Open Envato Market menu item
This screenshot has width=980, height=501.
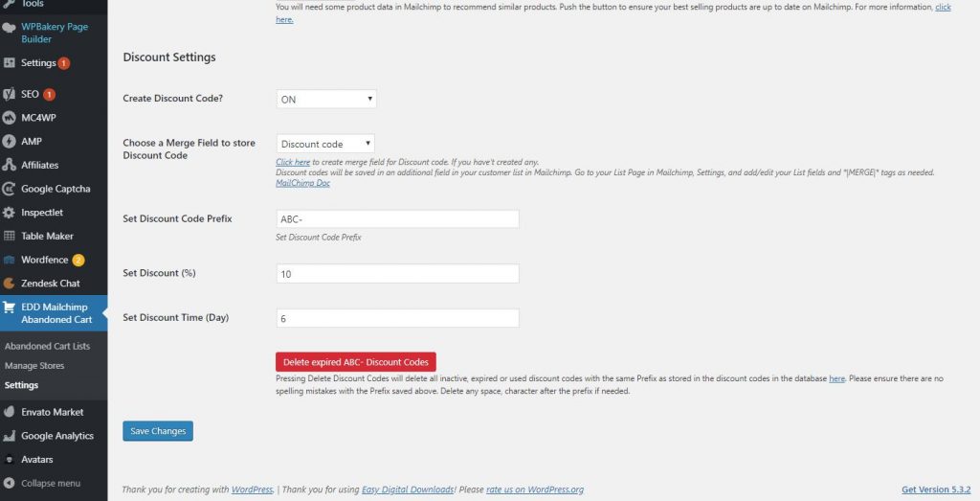click(54, 412)
